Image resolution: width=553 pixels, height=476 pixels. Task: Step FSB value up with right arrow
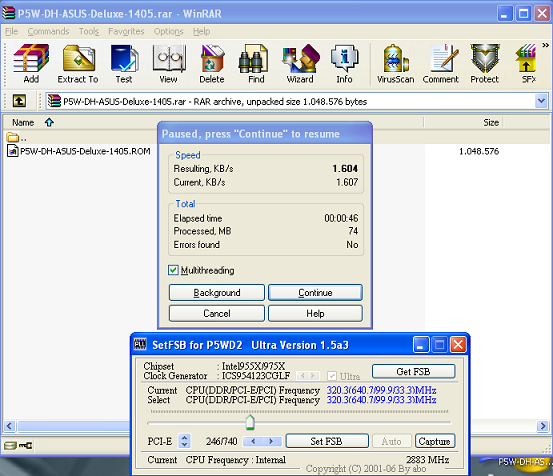tap(271, 441)
